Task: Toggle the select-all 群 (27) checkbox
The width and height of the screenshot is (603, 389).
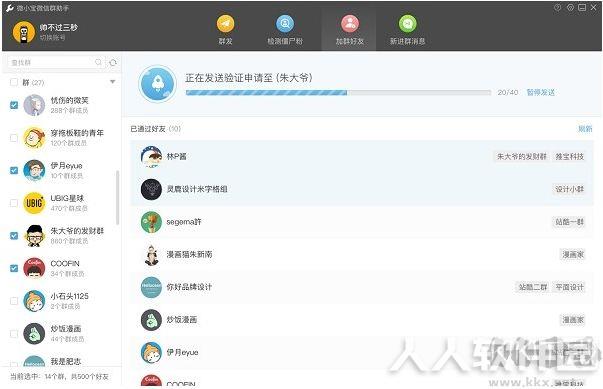Action: click(14, 82)
